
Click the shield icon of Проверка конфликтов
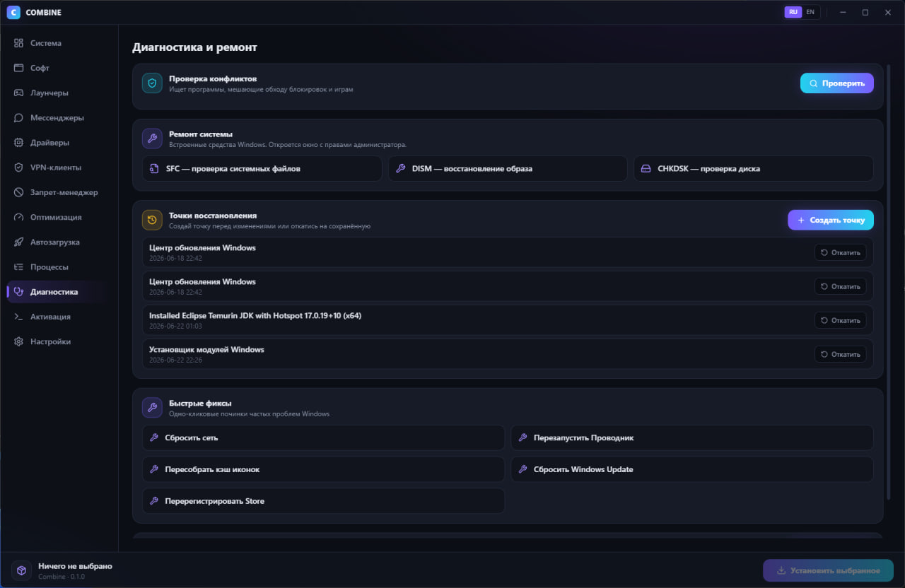pos(152,83)
